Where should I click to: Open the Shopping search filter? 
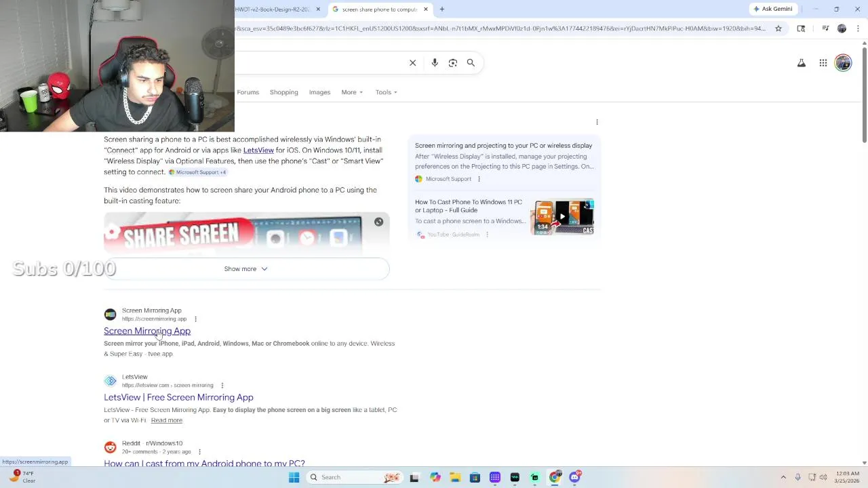[x=283, y=92]
